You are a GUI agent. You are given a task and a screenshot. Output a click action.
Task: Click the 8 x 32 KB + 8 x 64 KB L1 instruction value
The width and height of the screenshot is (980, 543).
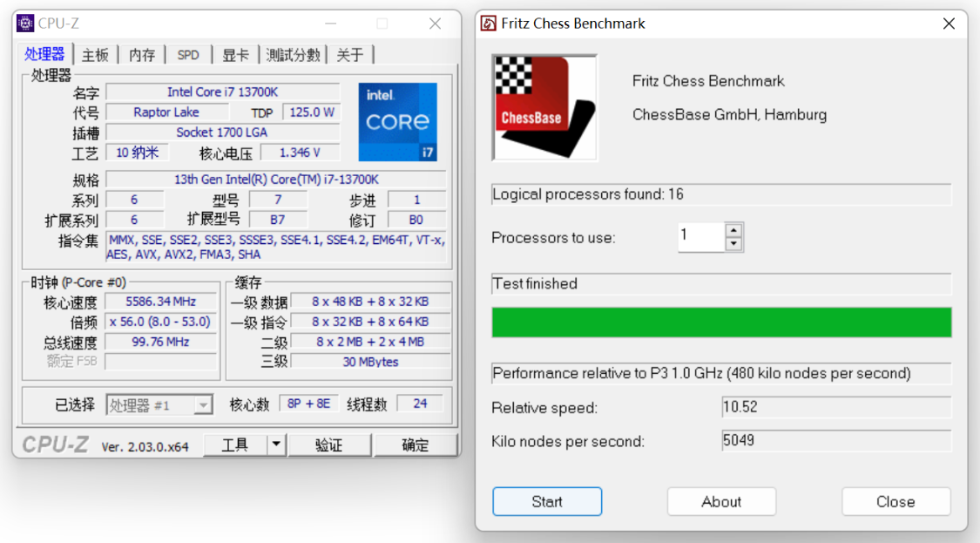370,322
